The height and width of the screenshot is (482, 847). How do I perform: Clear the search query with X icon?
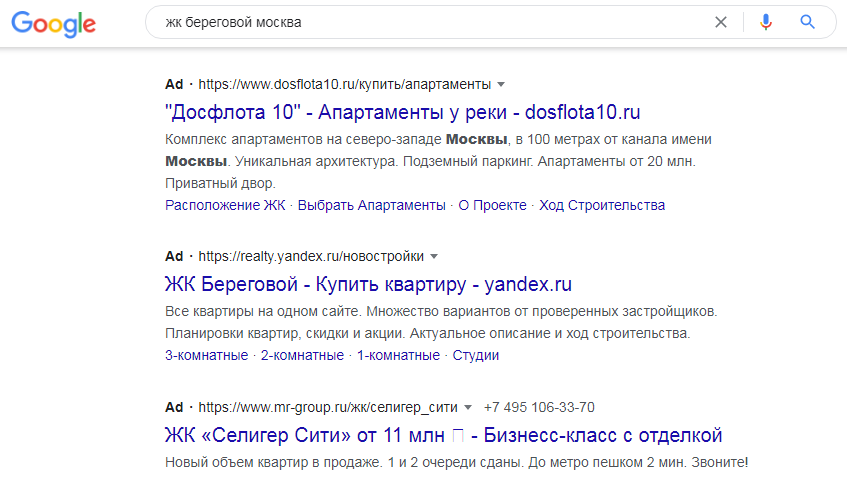pyautogui.click(x=721, y=22)
